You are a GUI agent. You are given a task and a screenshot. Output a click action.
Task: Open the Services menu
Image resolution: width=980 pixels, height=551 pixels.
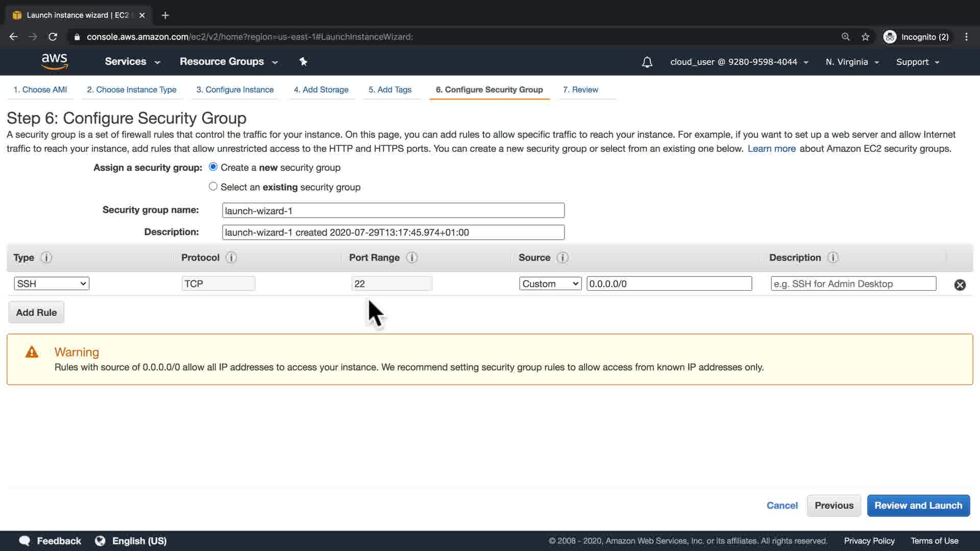[x=132, y=61]
